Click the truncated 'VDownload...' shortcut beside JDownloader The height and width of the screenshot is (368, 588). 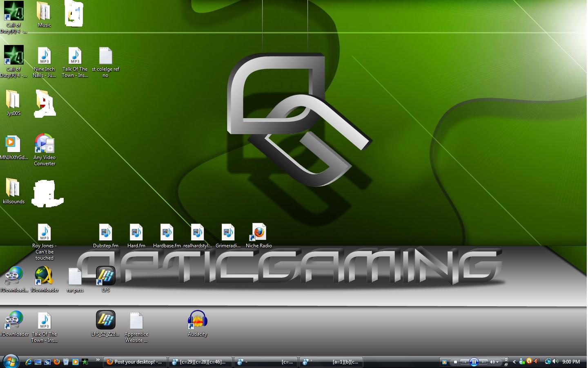click(x=13, y=280)
